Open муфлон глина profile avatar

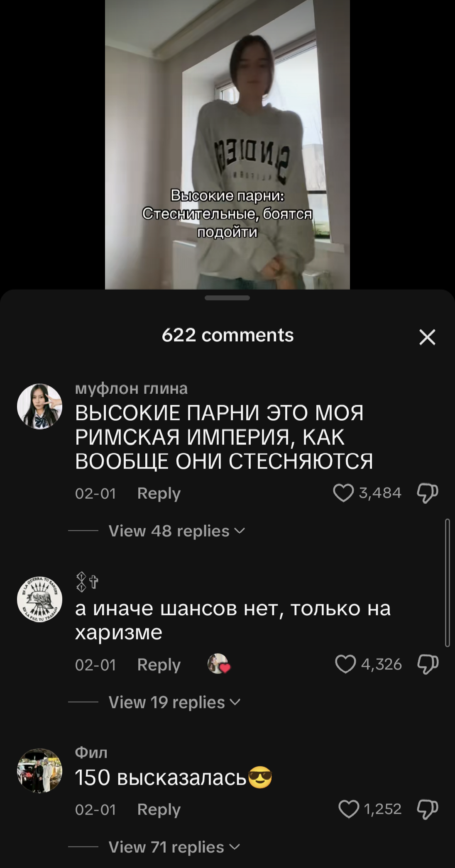click(x=39, y=406)
